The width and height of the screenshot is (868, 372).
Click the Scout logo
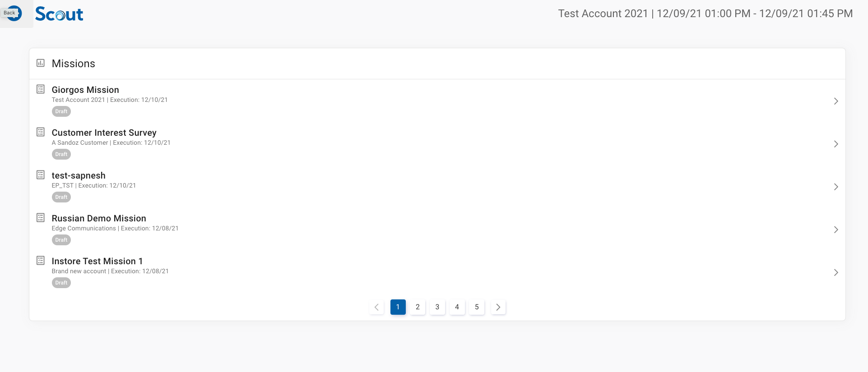(59, 14)
